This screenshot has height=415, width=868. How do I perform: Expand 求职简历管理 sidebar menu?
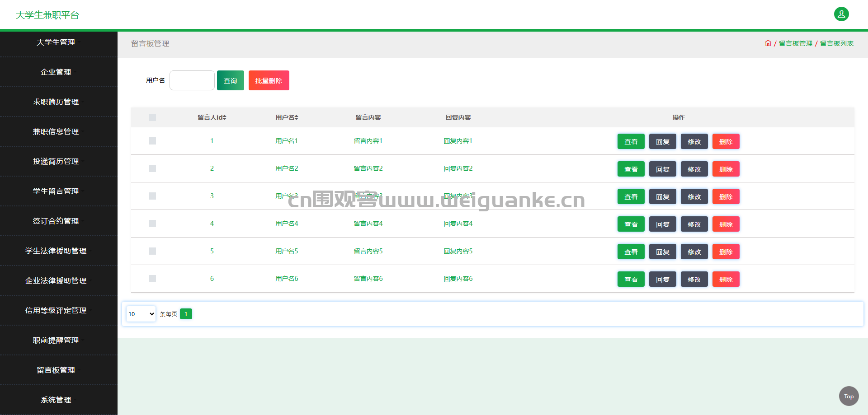tap(59, 102)
